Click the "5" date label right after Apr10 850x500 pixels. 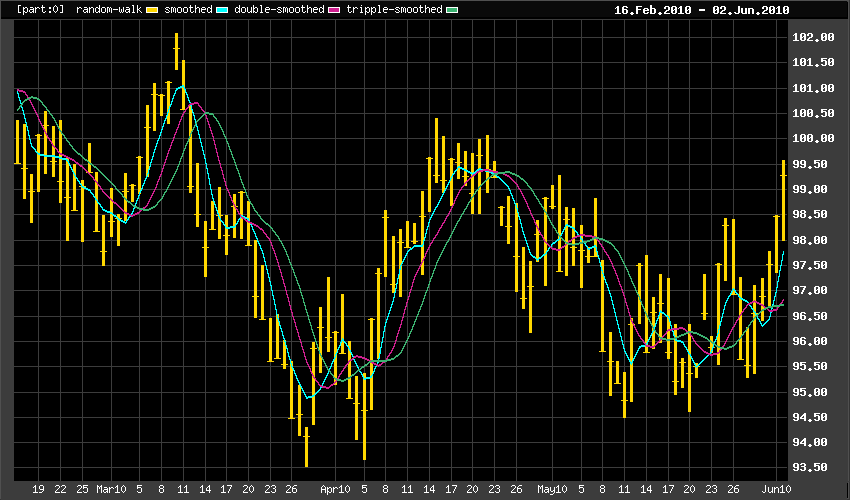pos(364,489)
